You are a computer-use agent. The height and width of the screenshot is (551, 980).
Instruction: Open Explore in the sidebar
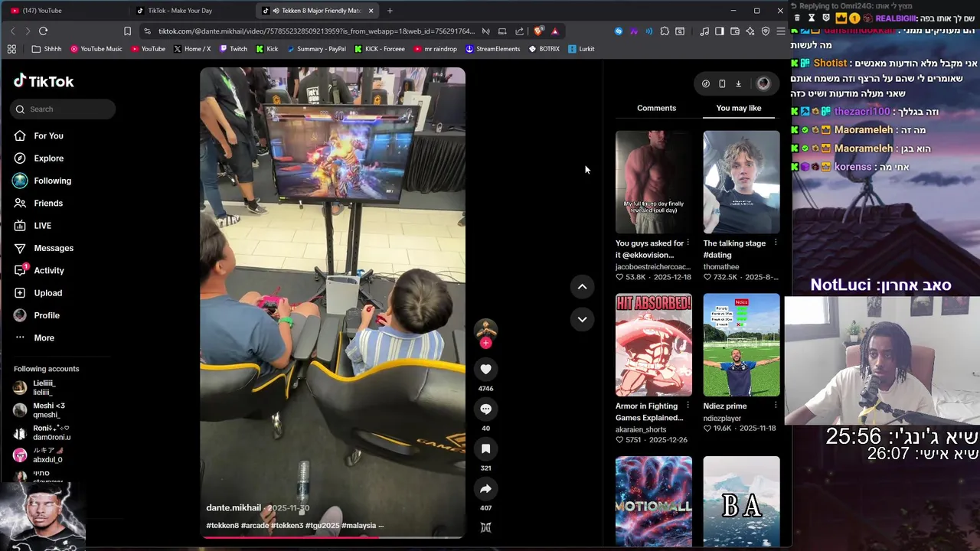pos(48,158)
